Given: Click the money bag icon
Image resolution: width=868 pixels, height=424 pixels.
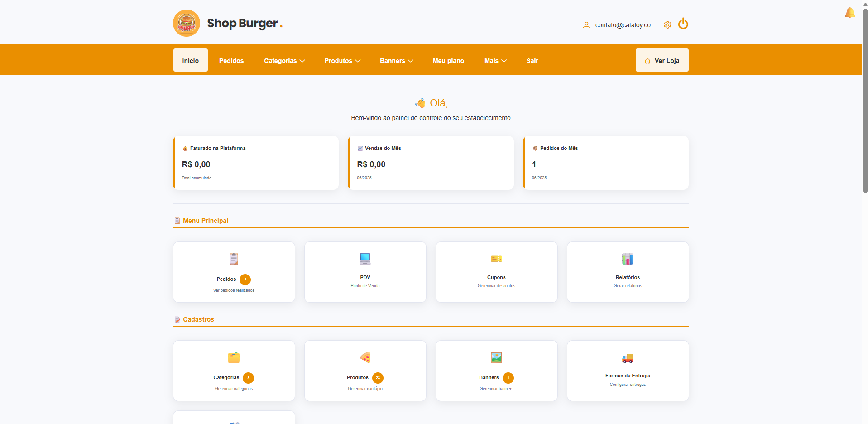Looking at the screenshot, I should coord(185,148).
